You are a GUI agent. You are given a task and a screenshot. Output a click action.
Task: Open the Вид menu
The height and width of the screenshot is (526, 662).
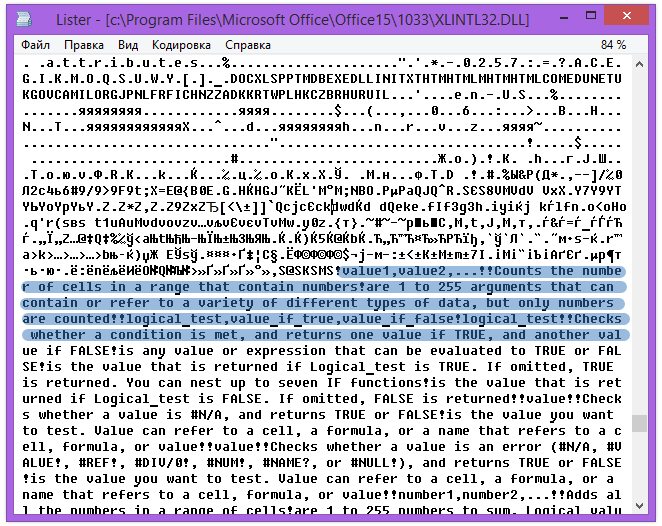tap(128, 45)
